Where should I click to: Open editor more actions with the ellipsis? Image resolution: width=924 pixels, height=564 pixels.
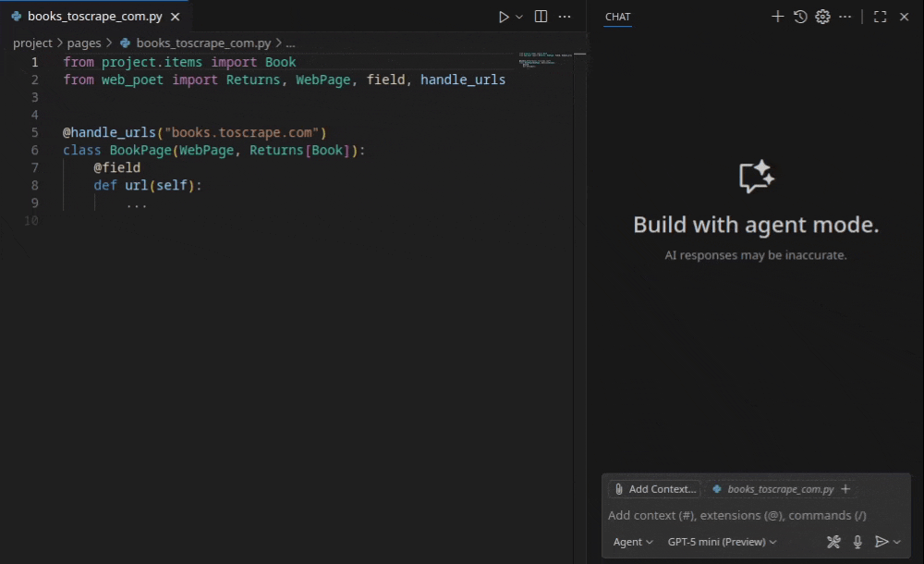click(565, 16)
